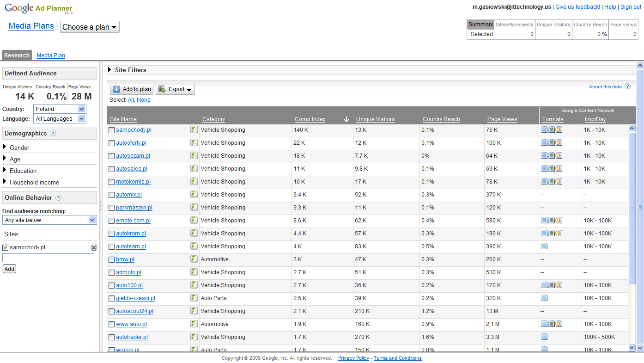Focus the Sites text input field
This screenshot has height=363, width=644.
click(48, 258)
